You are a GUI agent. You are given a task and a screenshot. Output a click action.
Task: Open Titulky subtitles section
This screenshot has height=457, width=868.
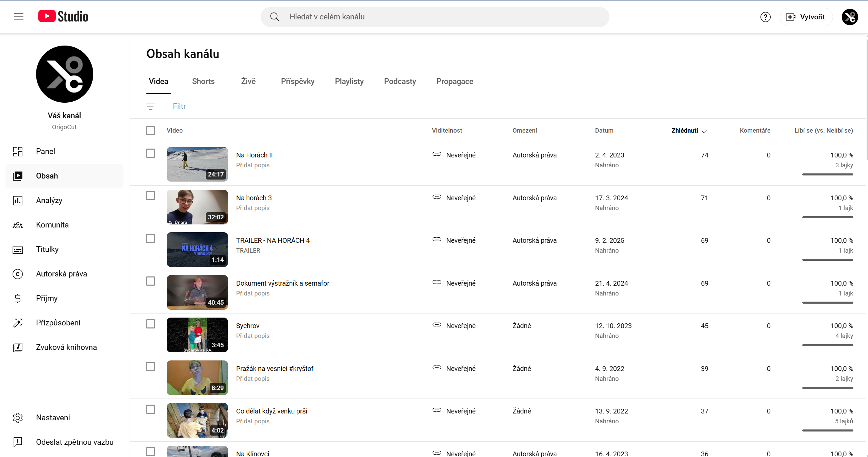pyautogui.click(x=47, y=249)
